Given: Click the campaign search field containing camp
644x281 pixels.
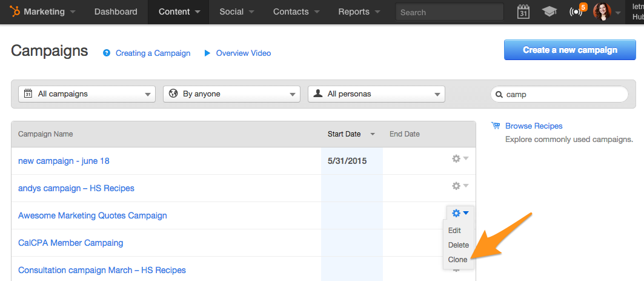Looking at the screenshot, I should 559,94.
